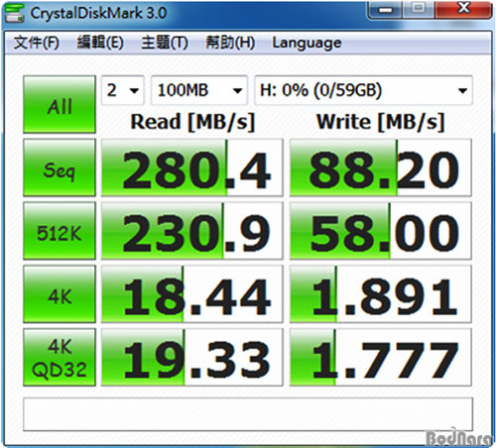
Task: Run the 4K random test
Action: (60, 294)
